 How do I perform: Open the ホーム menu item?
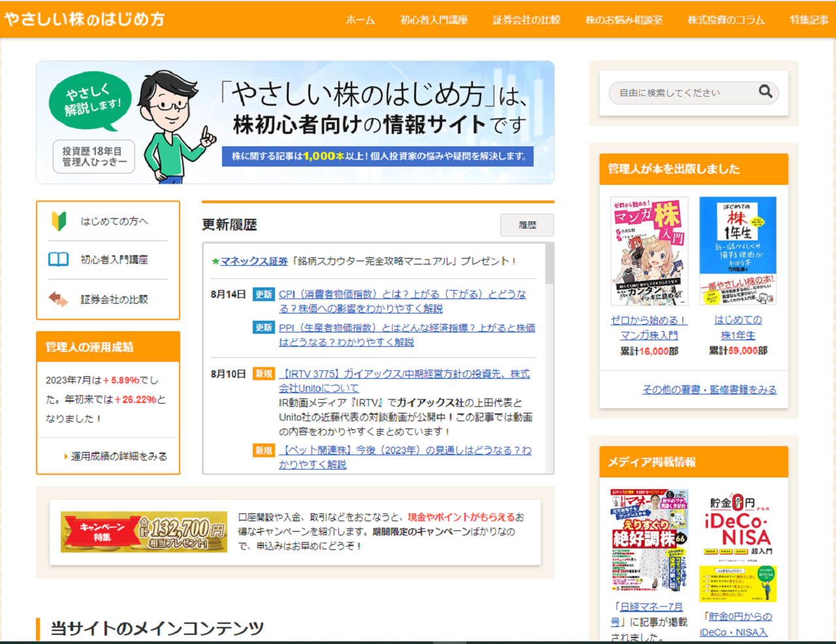click(x=361, y=20)
